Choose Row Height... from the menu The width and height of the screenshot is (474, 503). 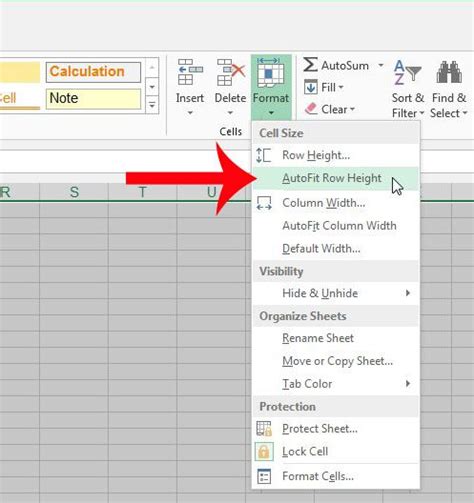tap(335, 155)
